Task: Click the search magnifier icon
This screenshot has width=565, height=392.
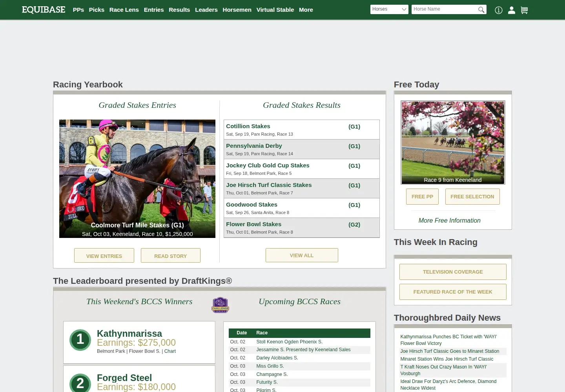Action: tap(481, 10)
